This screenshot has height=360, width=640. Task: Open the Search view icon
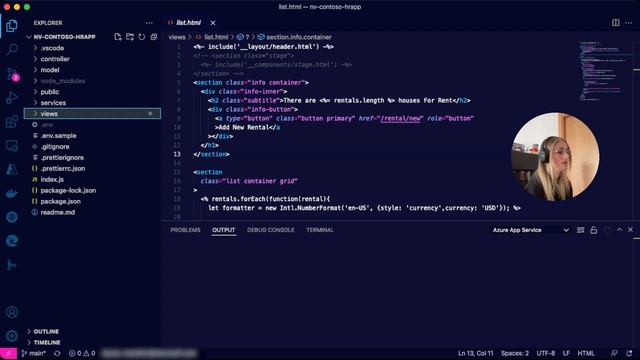coord(12,50)
